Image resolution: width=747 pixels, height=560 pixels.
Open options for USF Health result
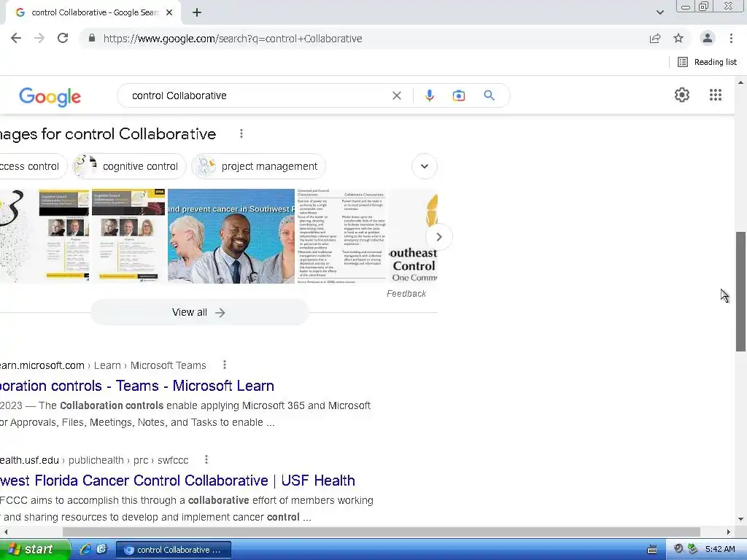click(x=206, y=460)
